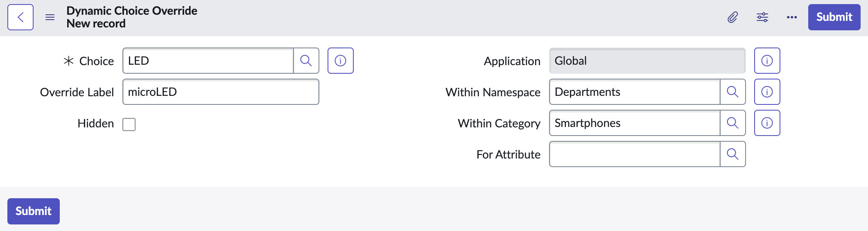Screen dimensions: 868x231
Task: Click the back arrow button
Action: [20, 17]
